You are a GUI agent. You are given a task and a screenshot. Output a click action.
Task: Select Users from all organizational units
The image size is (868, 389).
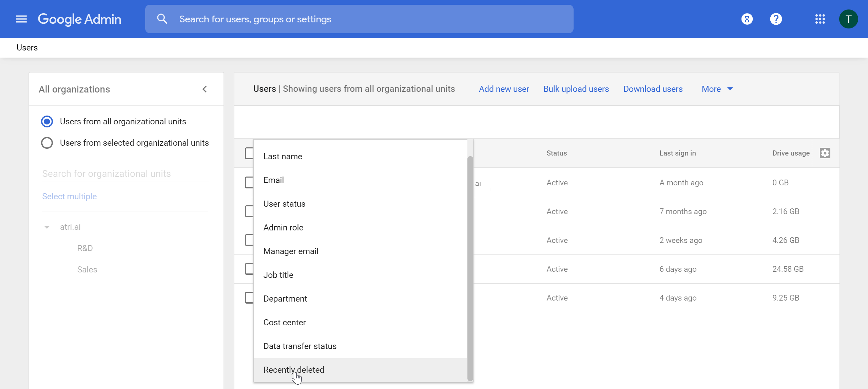47,121
